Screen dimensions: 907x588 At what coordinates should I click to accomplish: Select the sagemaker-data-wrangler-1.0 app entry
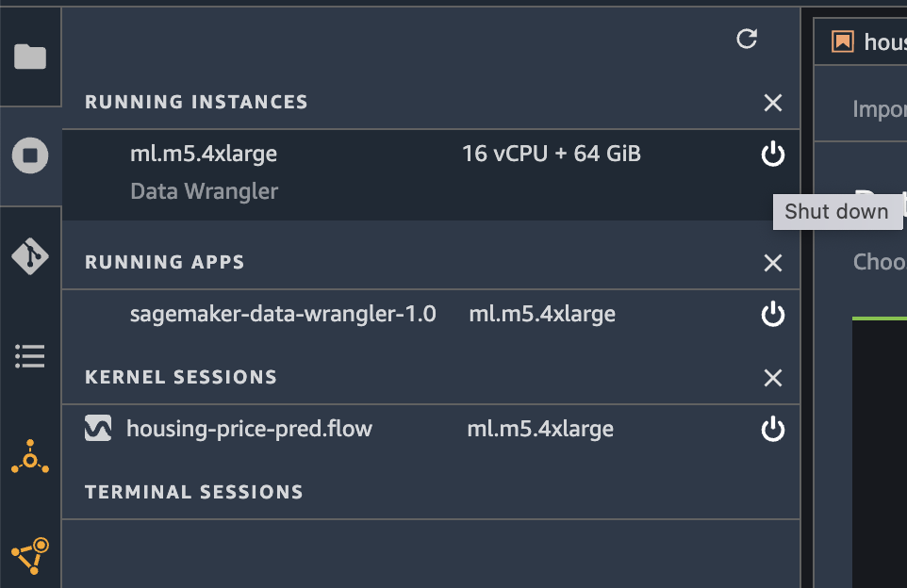tap(283, 314)
